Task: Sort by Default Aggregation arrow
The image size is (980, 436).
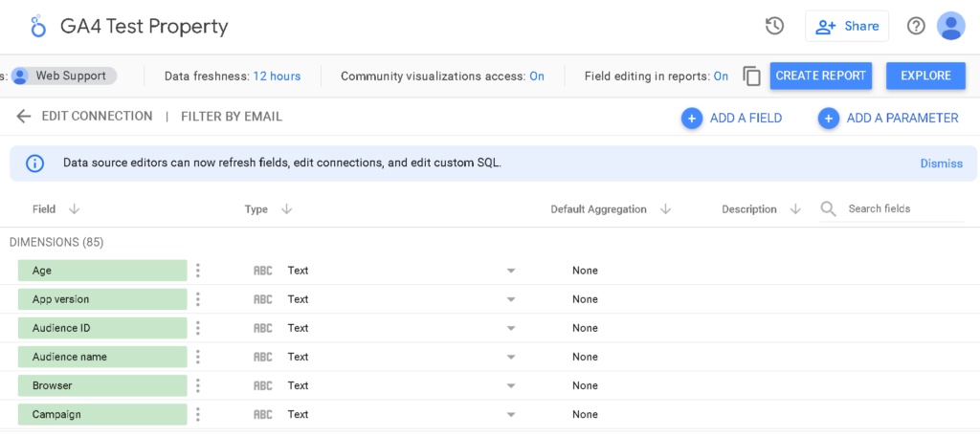Action: tap(666, 209)
